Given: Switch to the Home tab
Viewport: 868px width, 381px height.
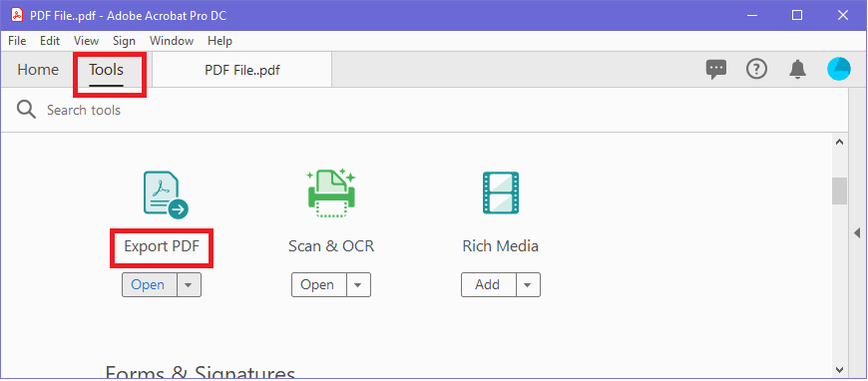Looking at the screenshot, I should [38, 70].
